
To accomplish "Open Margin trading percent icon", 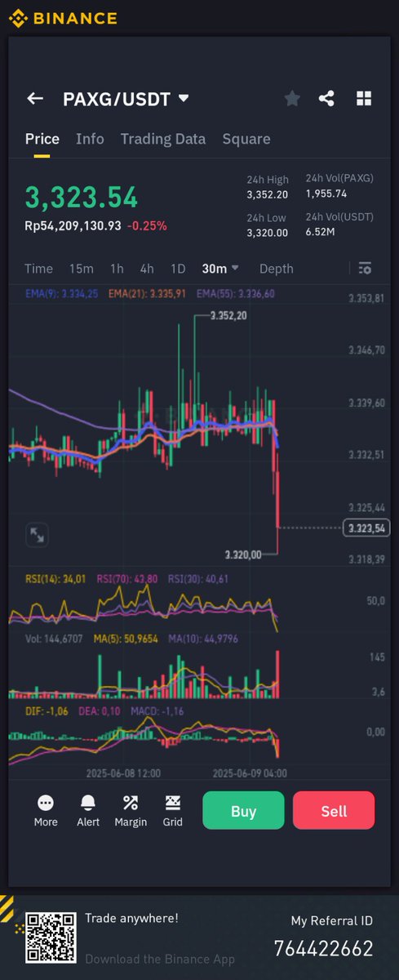I will click(131, 811).
